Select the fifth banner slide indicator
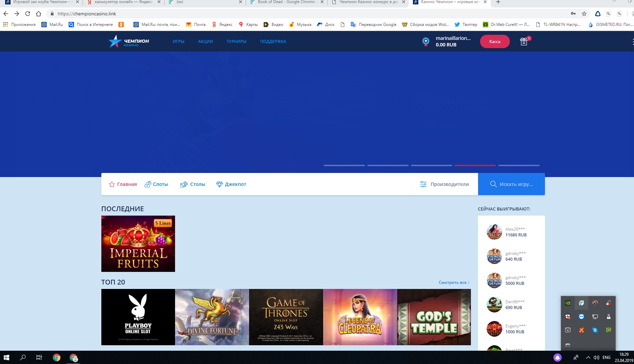The width and height of the screenshot is (634, 364). [x=519, y=165]
